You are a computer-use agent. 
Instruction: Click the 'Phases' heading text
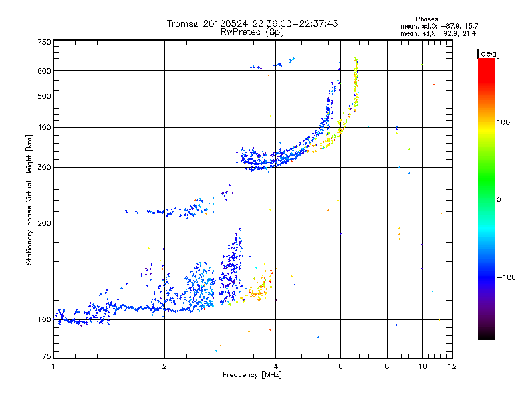426,19
